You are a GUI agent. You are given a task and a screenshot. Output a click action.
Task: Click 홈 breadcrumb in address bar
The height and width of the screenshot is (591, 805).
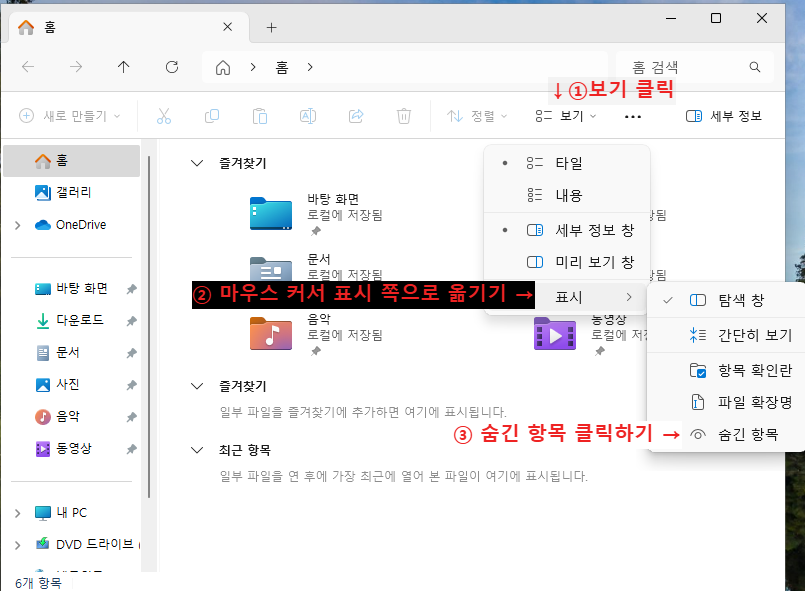pyautogui.click(x=282, y=67)
